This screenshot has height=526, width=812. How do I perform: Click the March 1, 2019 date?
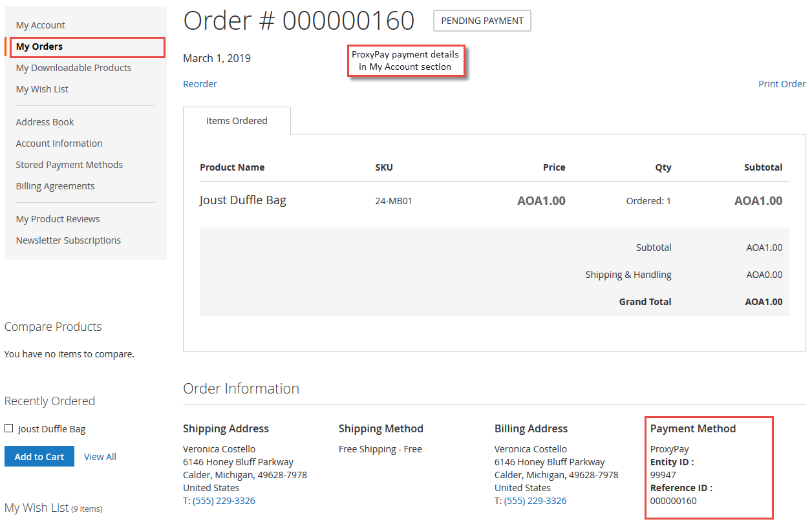217,58
